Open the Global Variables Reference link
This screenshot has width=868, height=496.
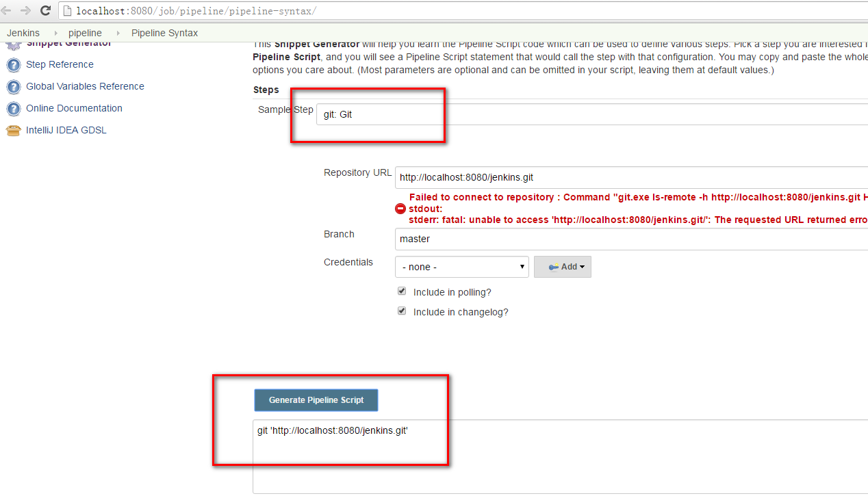(85, 86)
